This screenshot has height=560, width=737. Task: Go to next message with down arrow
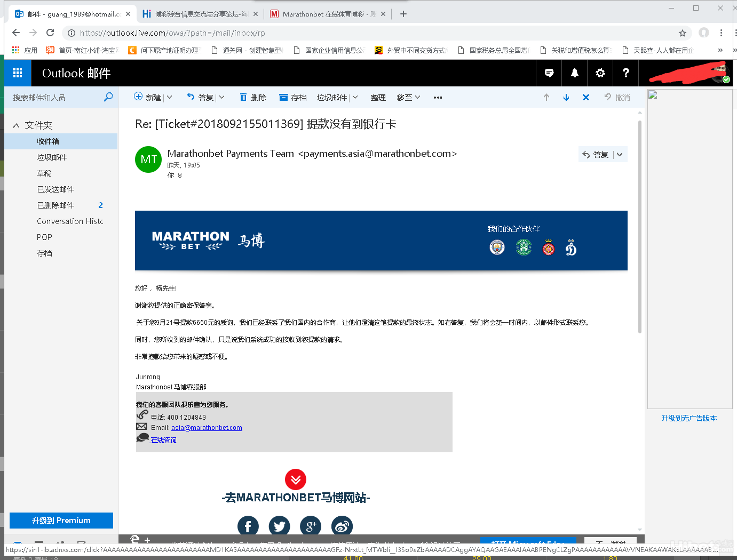(566, 98)
